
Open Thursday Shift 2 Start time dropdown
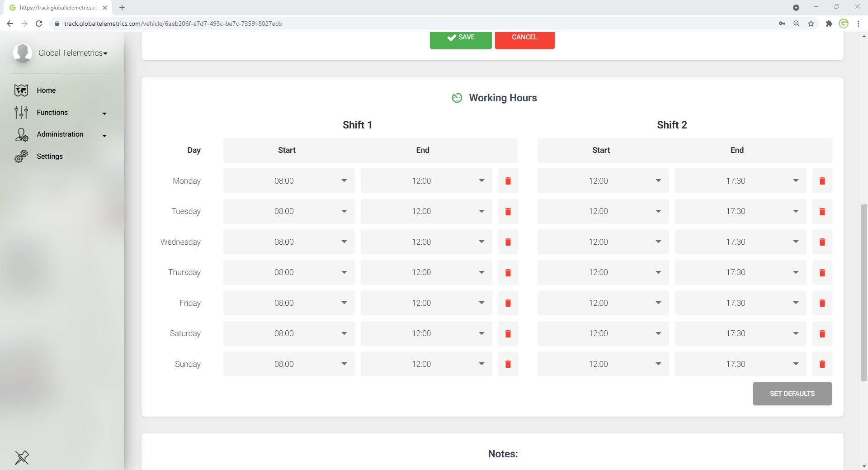click(603, 272)
